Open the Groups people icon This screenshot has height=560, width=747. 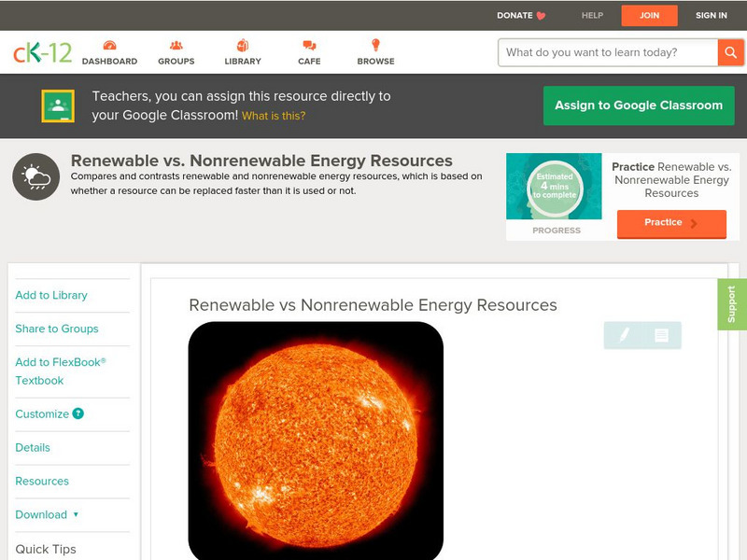coord(176,46)
